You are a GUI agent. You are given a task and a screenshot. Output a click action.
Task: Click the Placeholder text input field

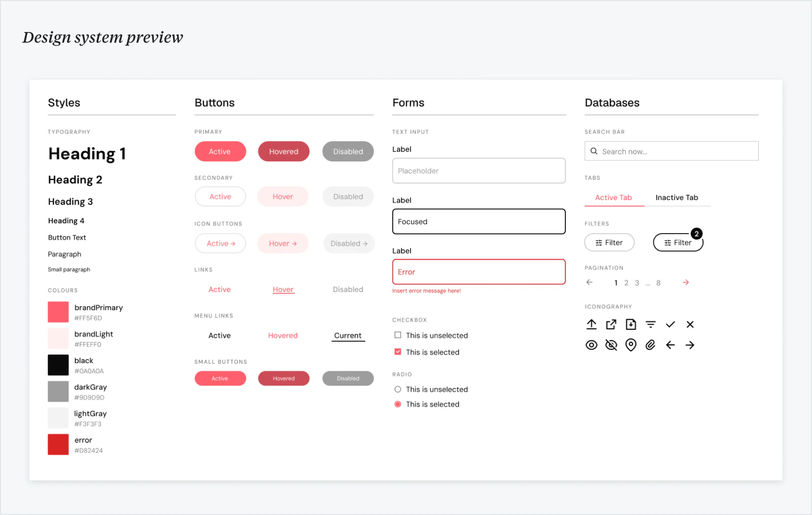(479, 171)
